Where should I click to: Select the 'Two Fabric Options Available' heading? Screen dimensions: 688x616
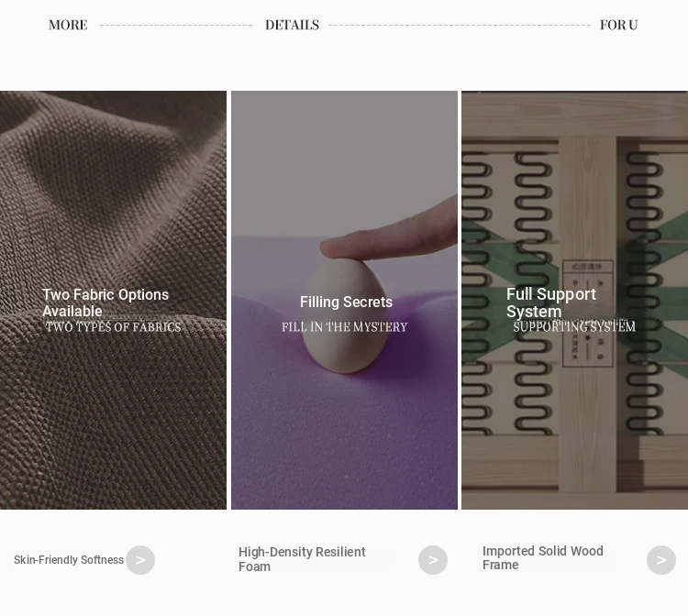[x=105, y=302]
